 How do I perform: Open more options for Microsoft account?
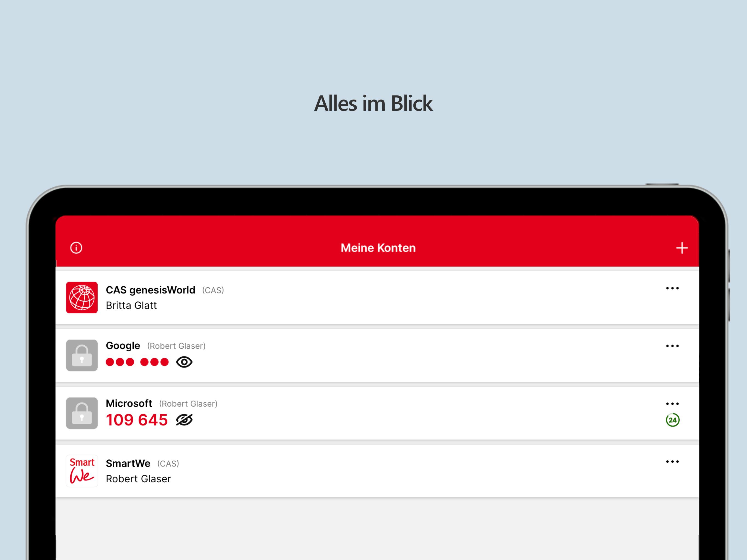(x=672, y=404)
